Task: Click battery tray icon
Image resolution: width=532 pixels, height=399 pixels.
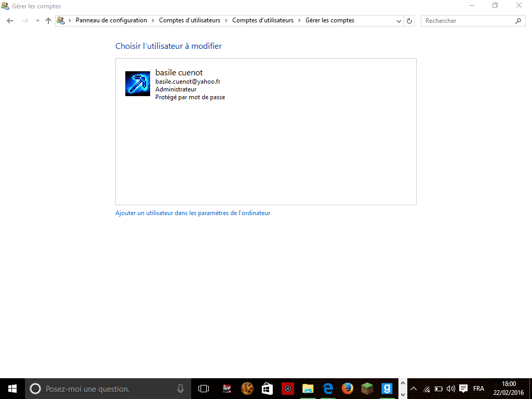Action: pos(438,389)
